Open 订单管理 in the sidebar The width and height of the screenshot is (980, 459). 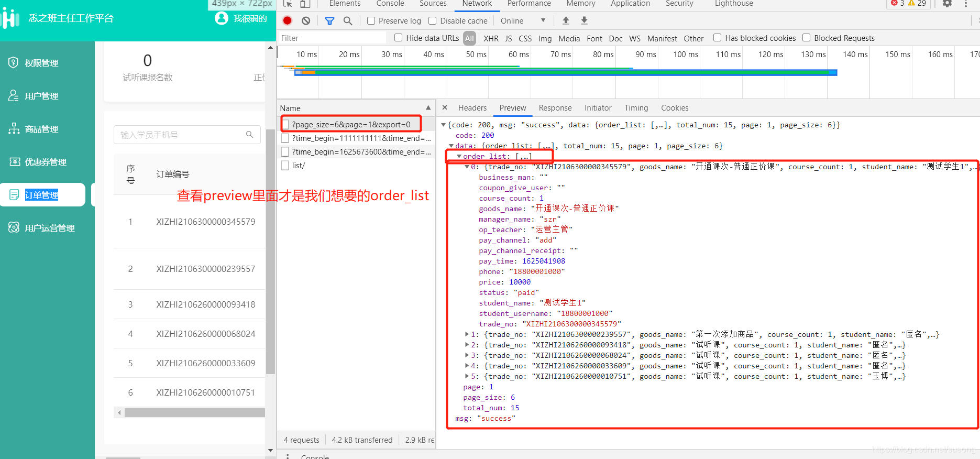[42, 195]
